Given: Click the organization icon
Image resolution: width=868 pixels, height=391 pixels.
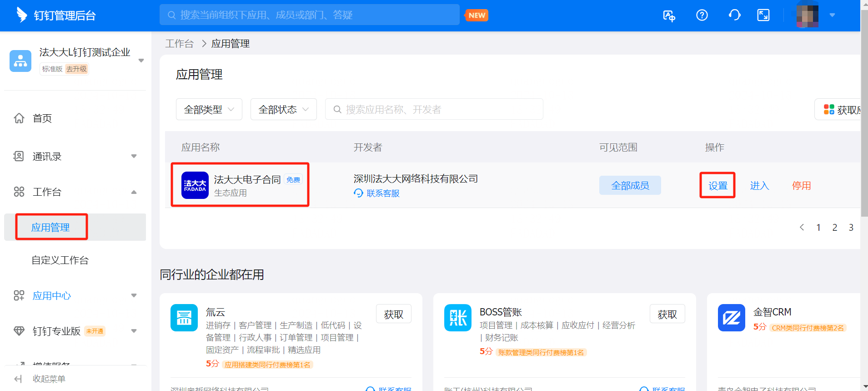Looking at the screenshot, I should coord(20,61).
